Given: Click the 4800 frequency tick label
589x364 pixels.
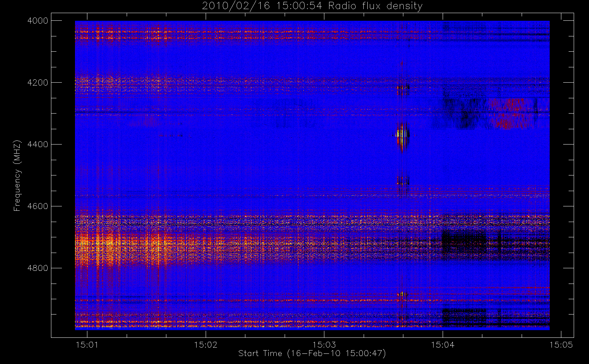Looking at the screenshot, I should 37,268.
